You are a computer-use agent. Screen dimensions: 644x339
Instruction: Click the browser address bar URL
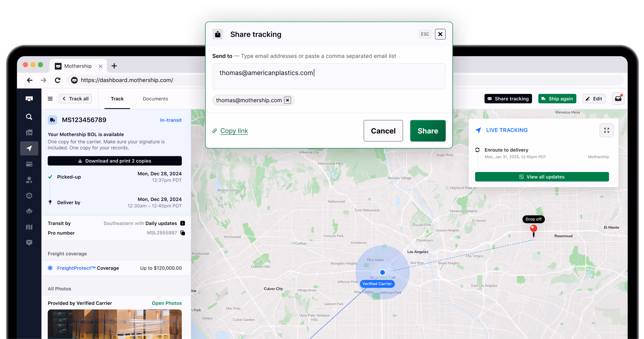pos(127,80)
